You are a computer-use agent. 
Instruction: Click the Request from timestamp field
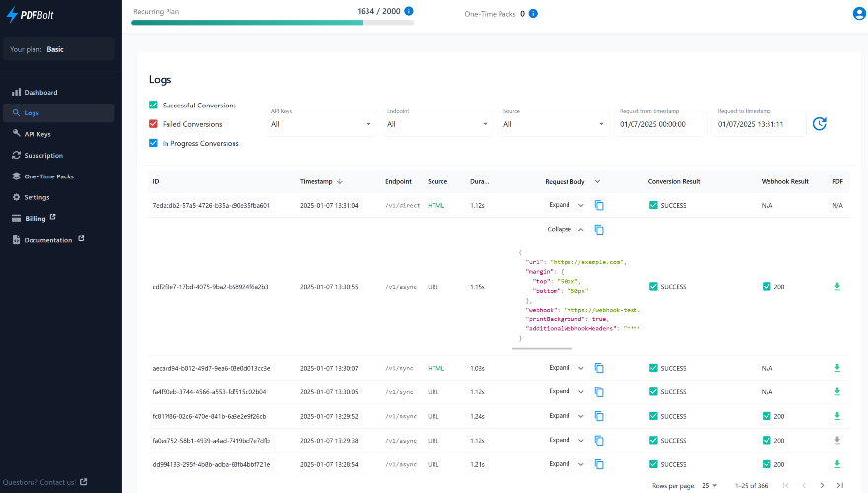660,124
